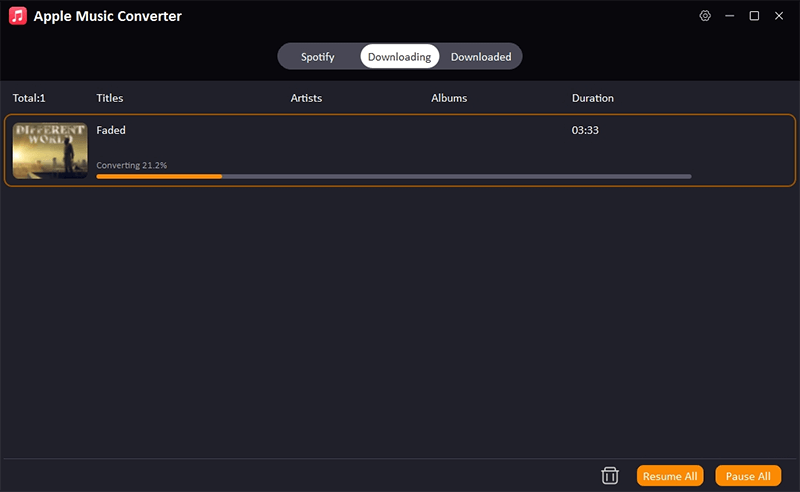The image size is (800, 492).
Task: Click the Duration column header
Action: click(x=592, y=98)
